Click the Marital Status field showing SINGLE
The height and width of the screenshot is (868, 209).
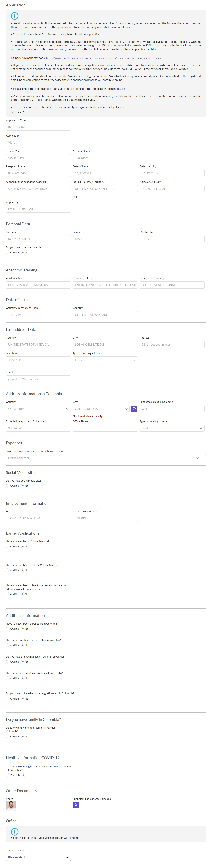pyautogui.click(x=172, y=239)
